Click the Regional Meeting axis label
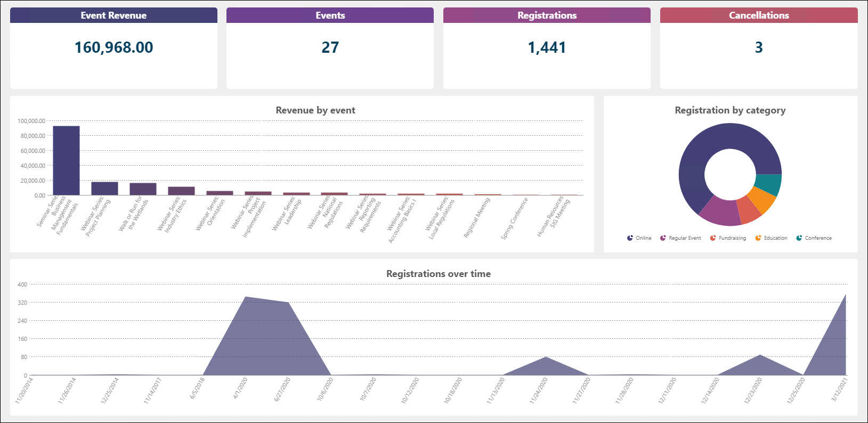Screen dimensions: 868x423 476,217
